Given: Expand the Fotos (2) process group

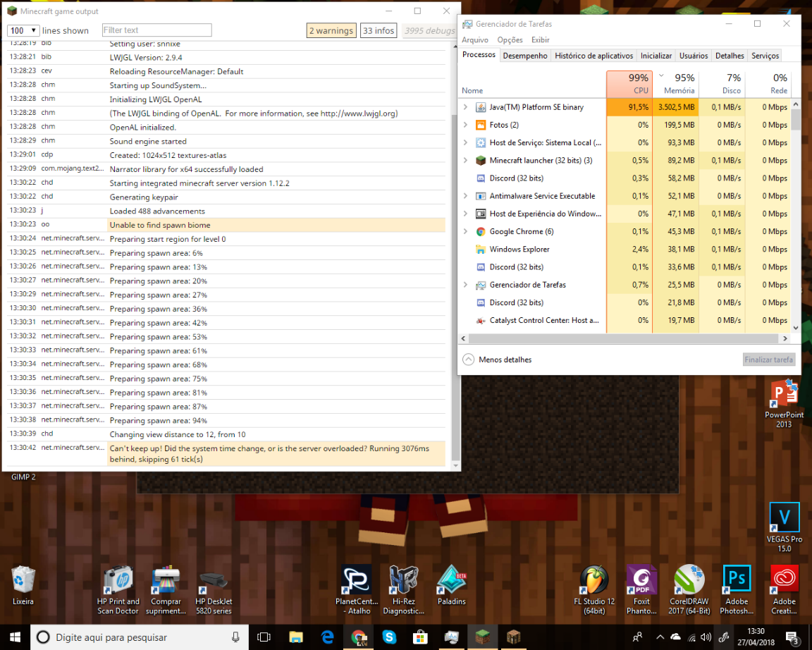Looking at the screenshot, I should [x=465, y=125].
